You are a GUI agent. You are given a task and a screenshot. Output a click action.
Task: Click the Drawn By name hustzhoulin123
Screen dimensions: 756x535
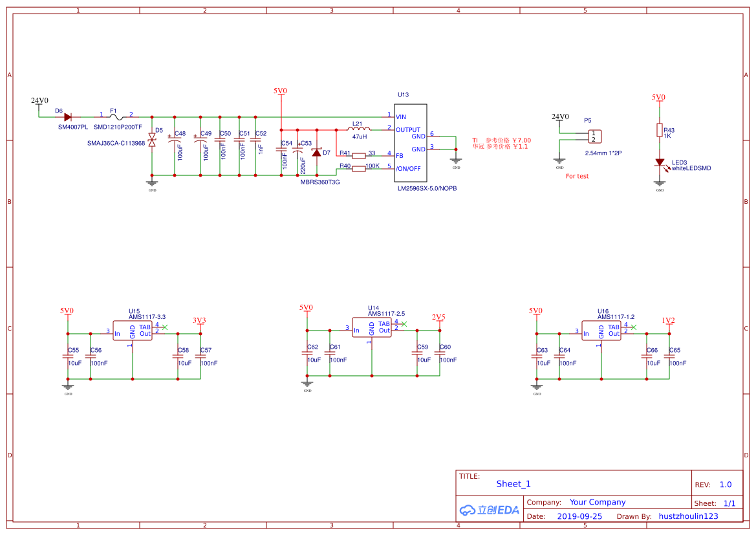pyautogui.click(x=687, y=516)
